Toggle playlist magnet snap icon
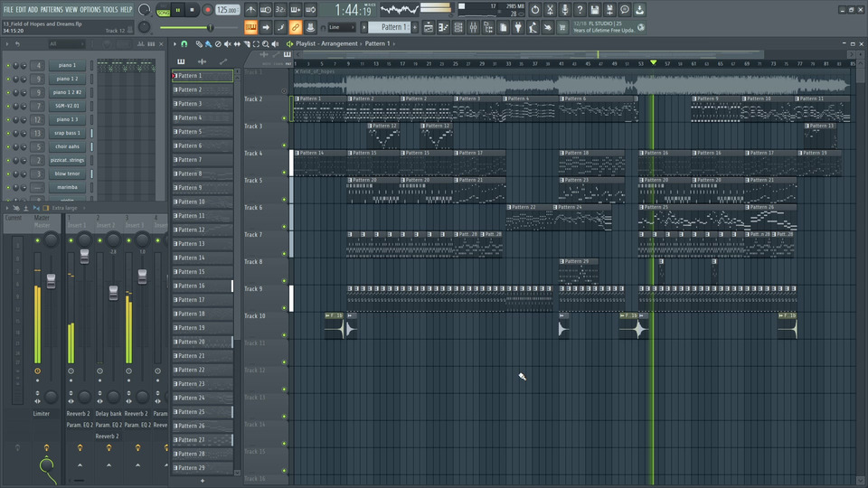This screenshot has width=868, height=488. point(184,43)
